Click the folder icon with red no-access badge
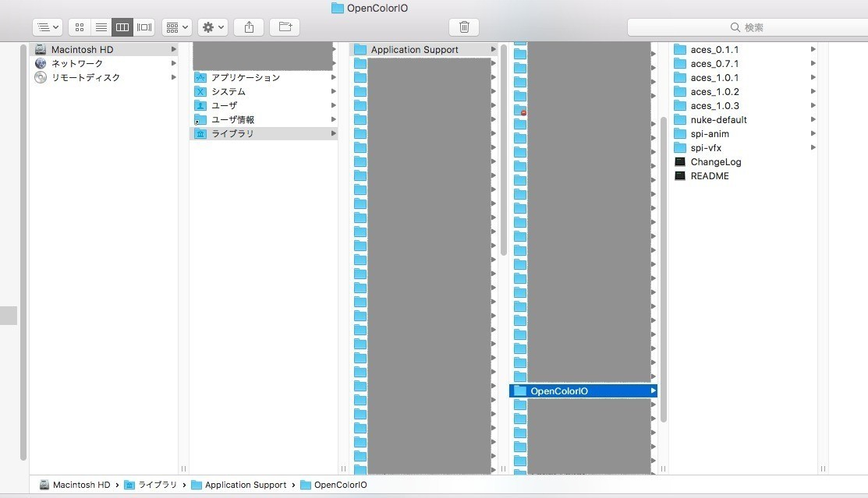Image resolution: width=868 pixels, height=498 pixels. click(x=520, y=110)
